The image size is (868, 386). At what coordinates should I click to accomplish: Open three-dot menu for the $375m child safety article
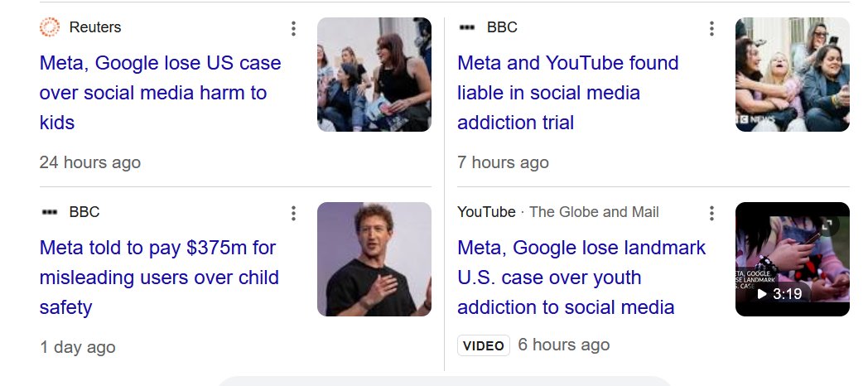(x=293, y=214)
